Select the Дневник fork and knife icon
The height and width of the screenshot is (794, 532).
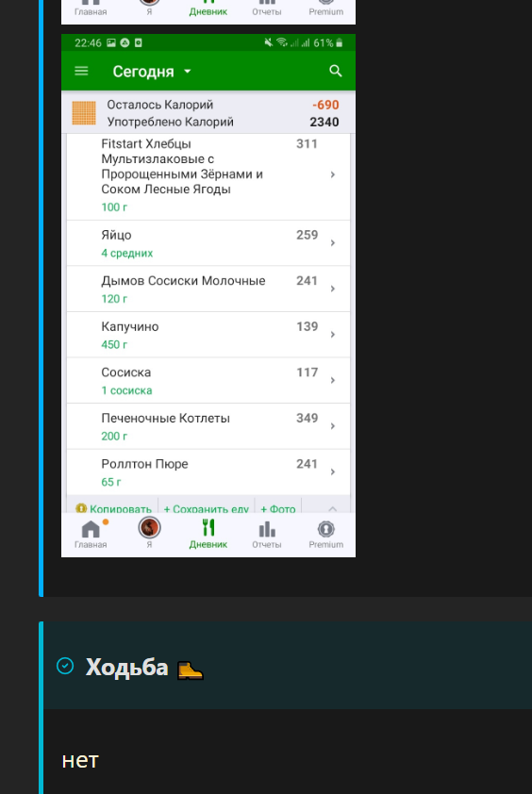click(x=208, y=528)
